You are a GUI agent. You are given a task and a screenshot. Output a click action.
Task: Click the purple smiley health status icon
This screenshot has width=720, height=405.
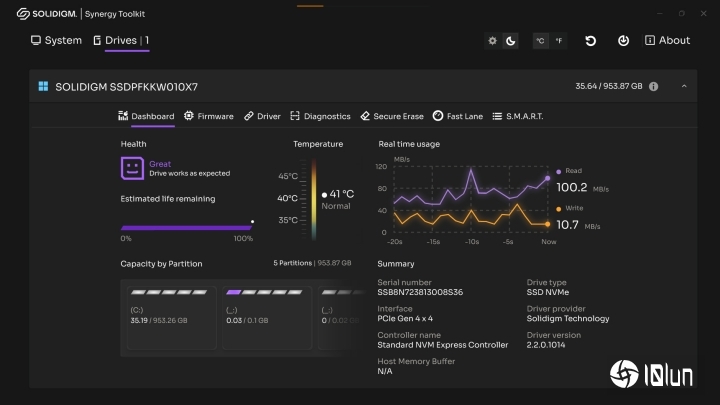(133, 168)
